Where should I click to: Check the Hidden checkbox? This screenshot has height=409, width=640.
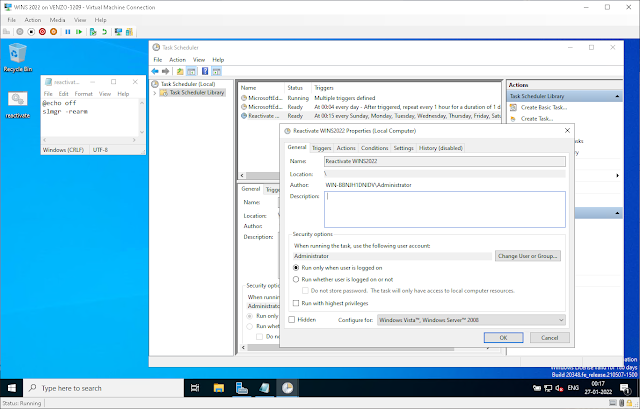pyautogui.click(x=291, y=320)
